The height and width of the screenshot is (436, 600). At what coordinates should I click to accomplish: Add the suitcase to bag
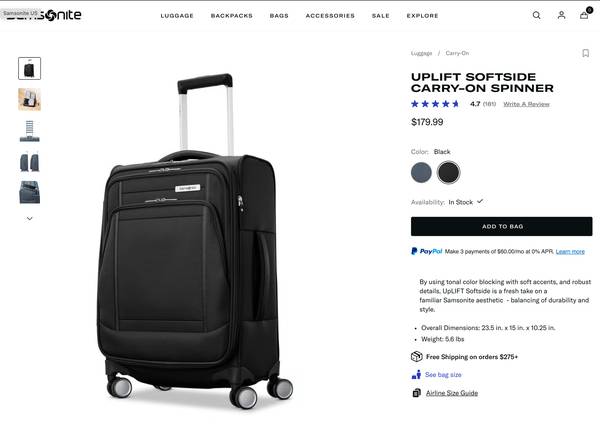pyautogui.click(x=502, y=226)
